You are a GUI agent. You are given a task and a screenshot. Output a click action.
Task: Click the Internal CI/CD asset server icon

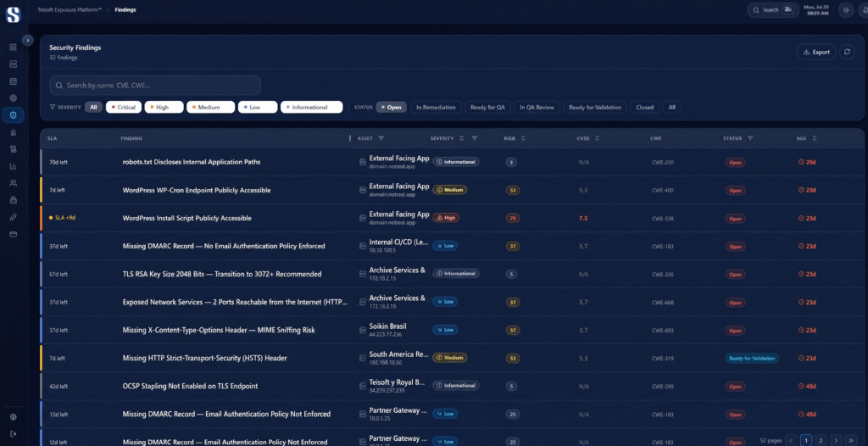[363, 246]
